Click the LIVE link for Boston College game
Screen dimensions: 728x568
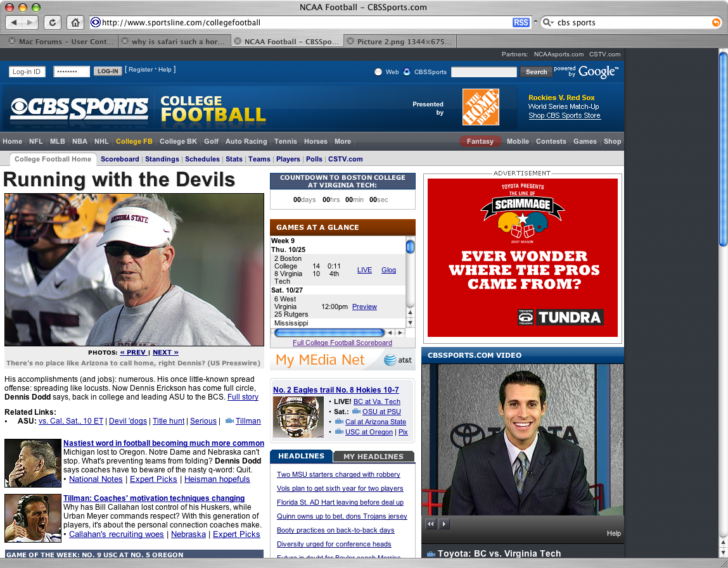click(364, 270)
